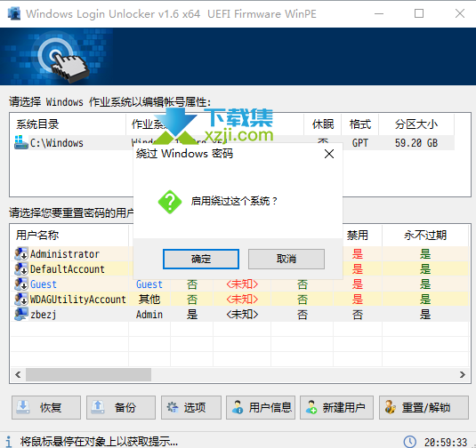
Task: Click the 59.20 GB partition size
Action: click(x=416, y=143)
